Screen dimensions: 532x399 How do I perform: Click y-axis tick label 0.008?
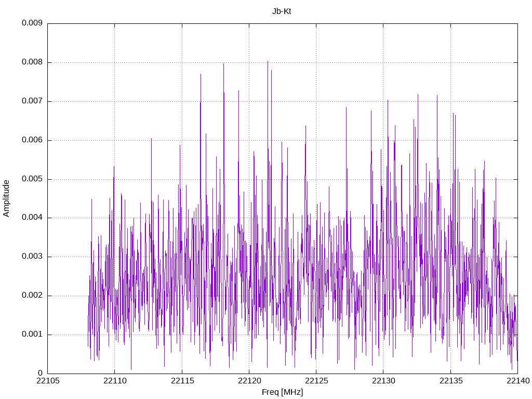click(32, 62)
